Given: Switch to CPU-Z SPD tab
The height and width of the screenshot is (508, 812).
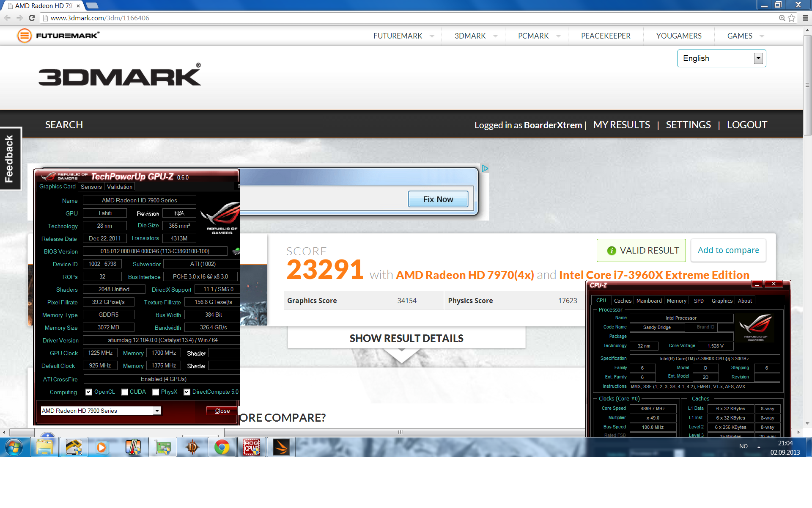Looking at the screenshot, I should point(699,301).
